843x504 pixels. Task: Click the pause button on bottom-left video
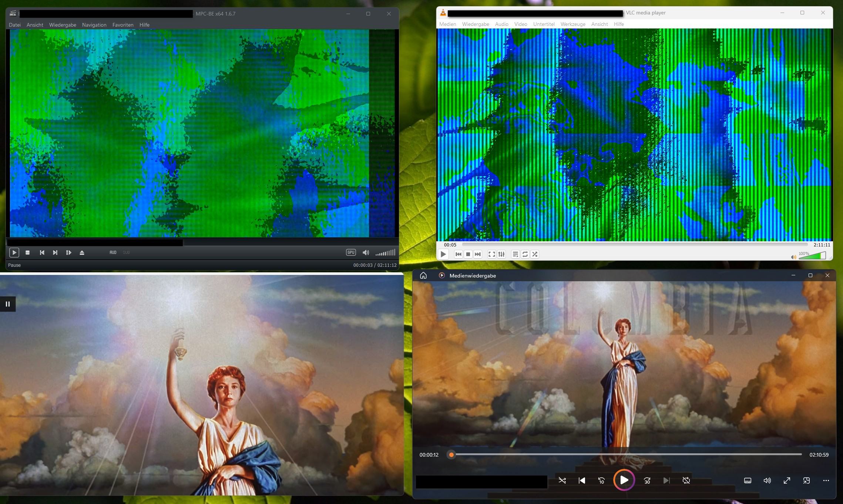tap(8, 304)
